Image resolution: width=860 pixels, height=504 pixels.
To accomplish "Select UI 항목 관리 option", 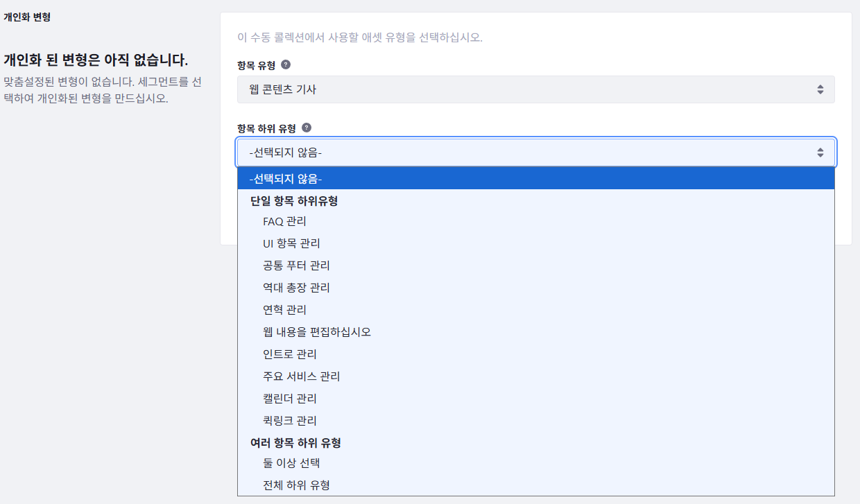I will click(x=291, y=243).
